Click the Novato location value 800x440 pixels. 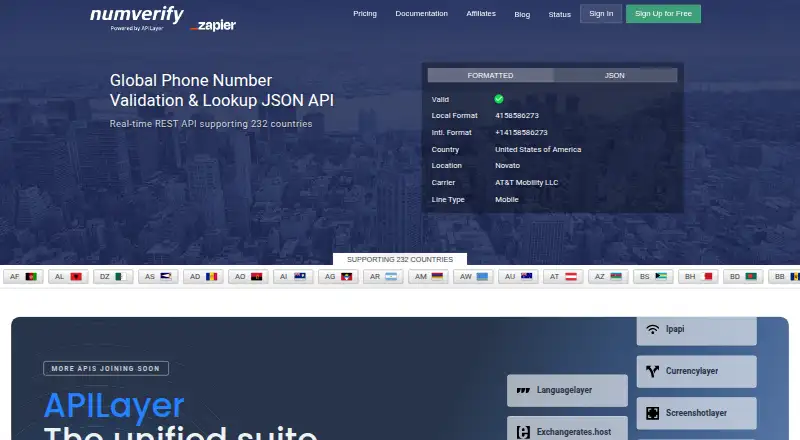click(508, 165)
